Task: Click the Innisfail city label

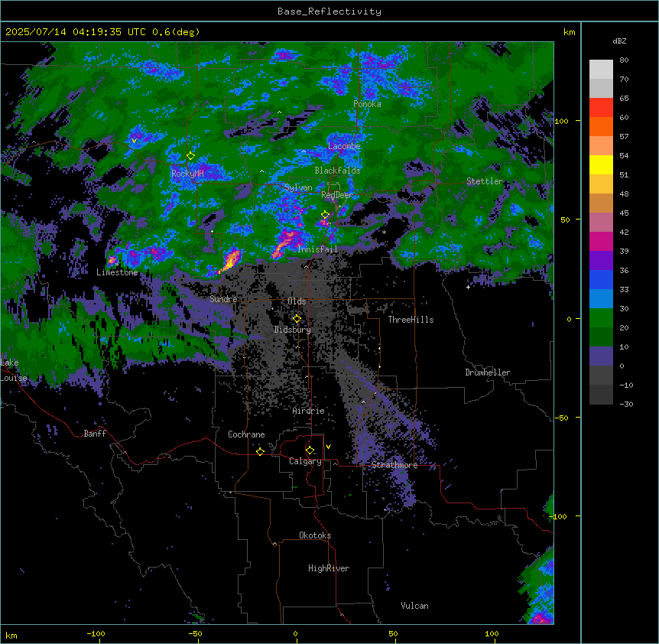Action: click(317, 249)
